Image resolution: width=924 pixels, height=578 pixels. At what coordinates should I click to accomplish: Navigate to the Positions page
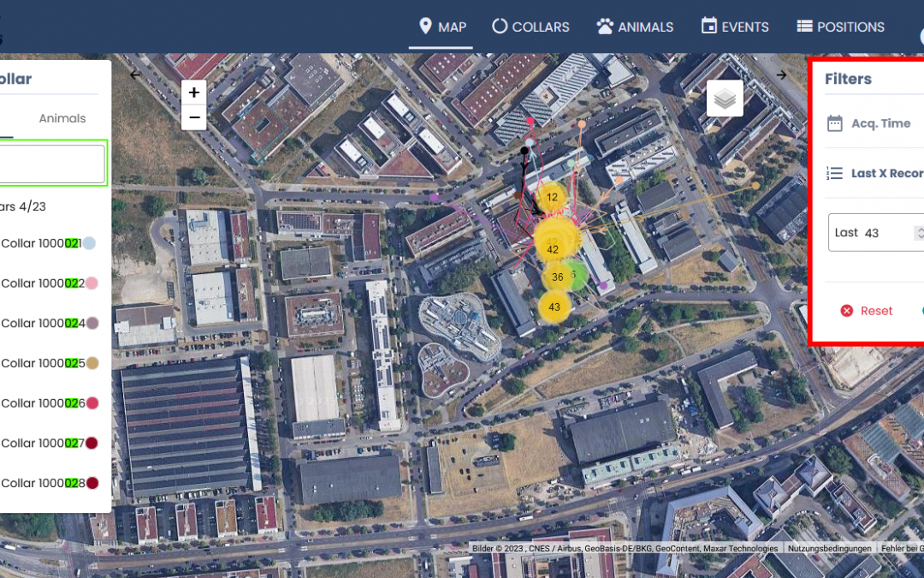coord(840,27)
